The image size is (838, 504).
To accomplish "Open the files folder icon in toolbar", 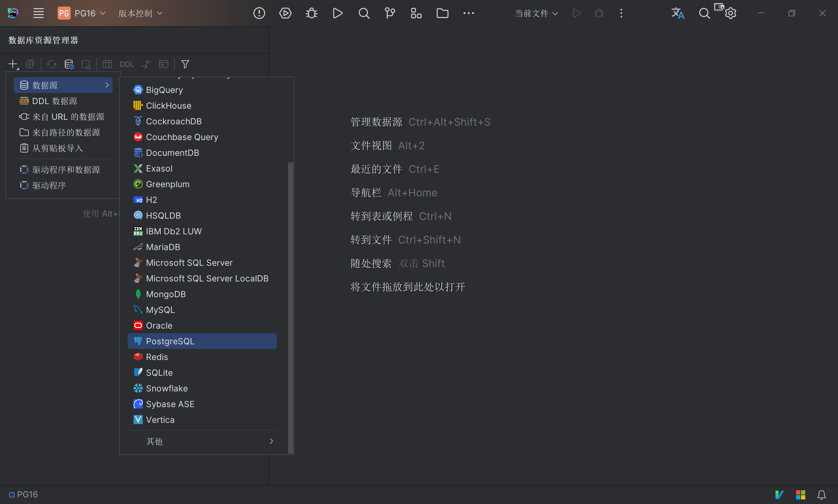I will (442, 13).
